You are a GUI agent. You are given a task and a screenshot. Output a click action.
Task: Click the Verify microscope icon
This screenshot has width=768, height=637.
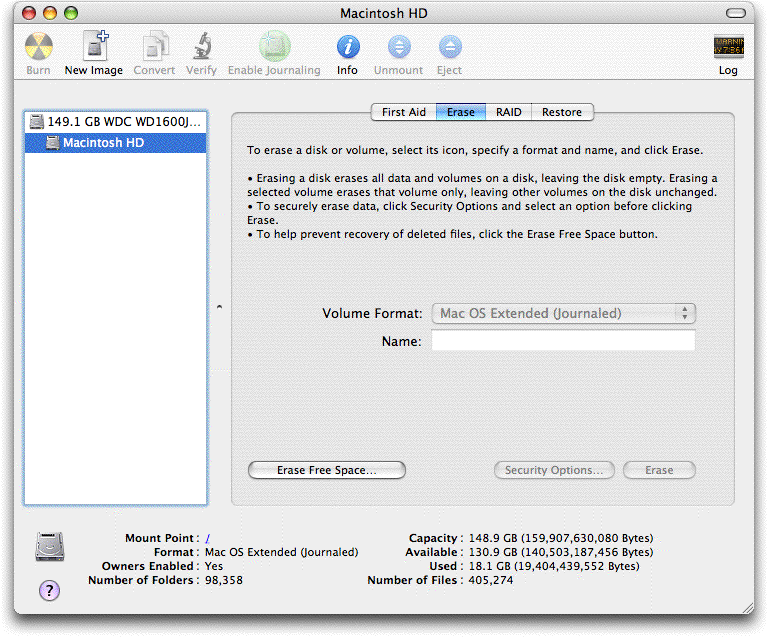tap(201, 47)
